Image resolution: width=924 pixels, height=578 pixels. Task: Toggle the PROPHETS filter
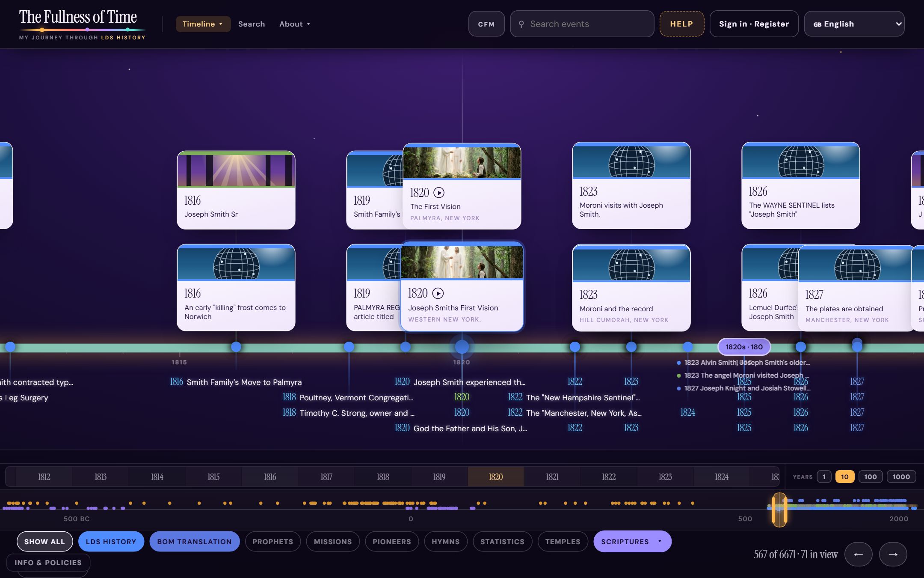pos(272,542)
